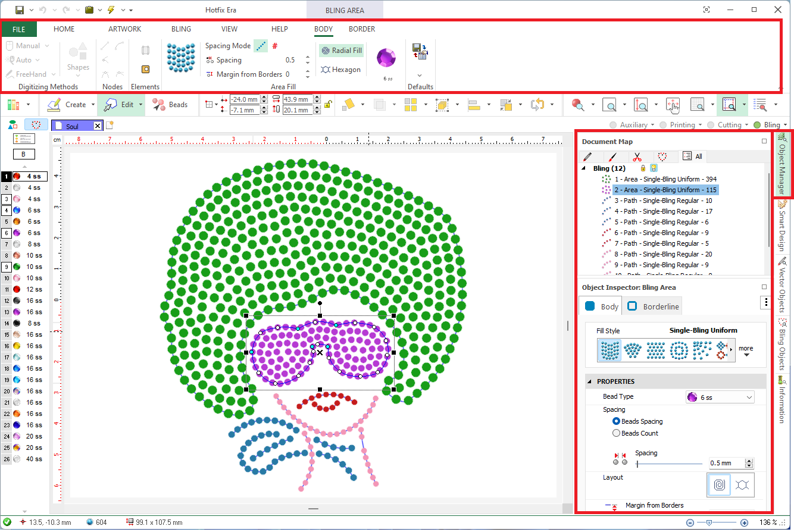
Task: Click the Save icon in the quick access bar
Action: click(19, 10)
